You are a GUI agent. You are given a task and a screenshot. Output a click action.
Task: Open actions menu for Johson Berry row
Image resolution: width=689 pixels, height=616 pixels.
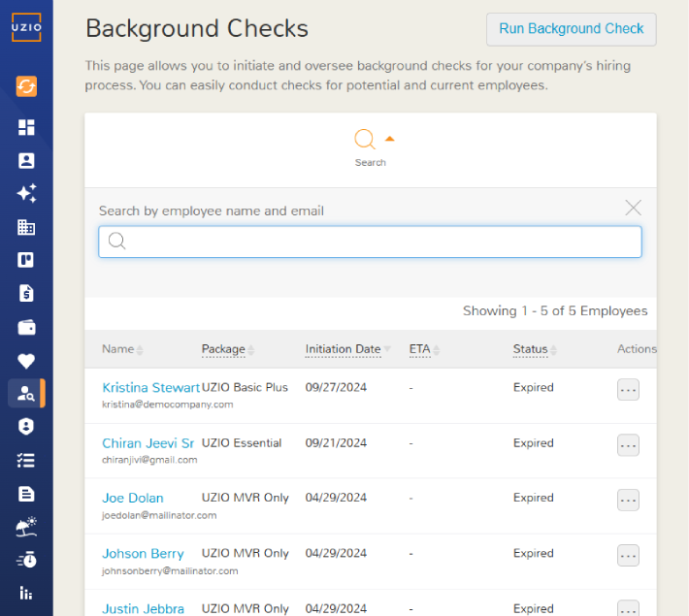click(628, 555)
